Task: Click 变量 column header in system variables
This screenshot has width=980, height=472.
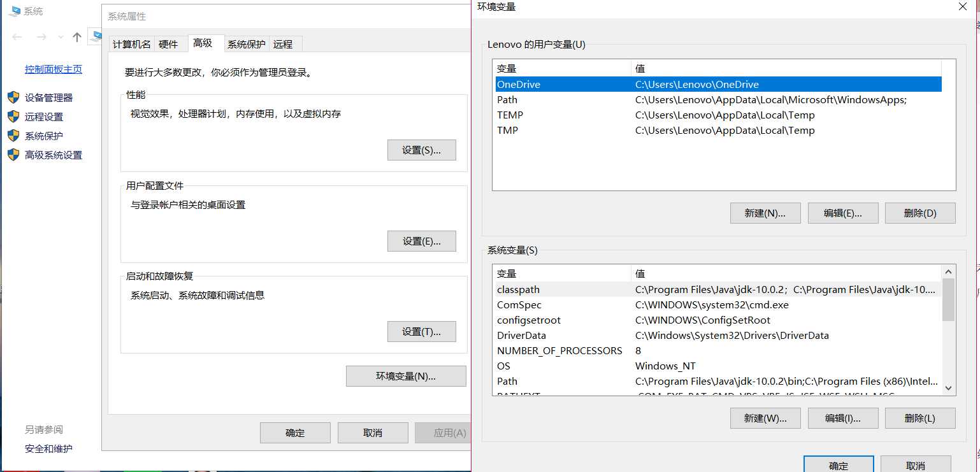Action: point(562,273)
